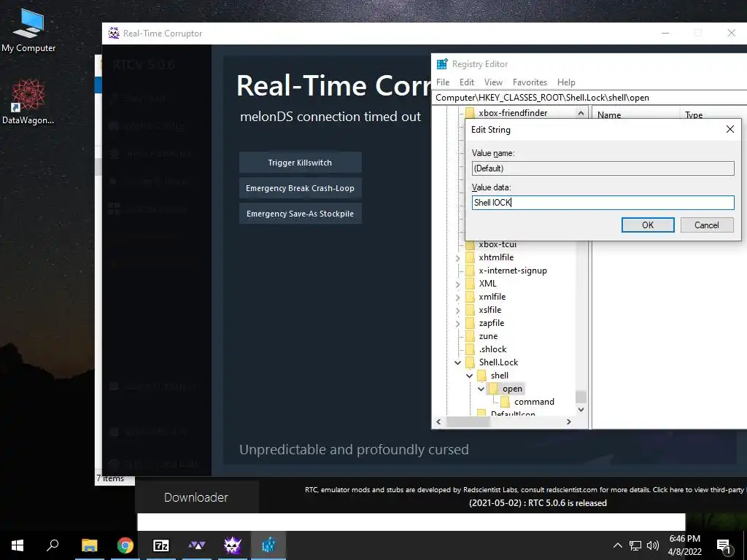Click the folder icon beside zapfile
The height and width of the screenshot is (560, 747).
pos(471,323)
